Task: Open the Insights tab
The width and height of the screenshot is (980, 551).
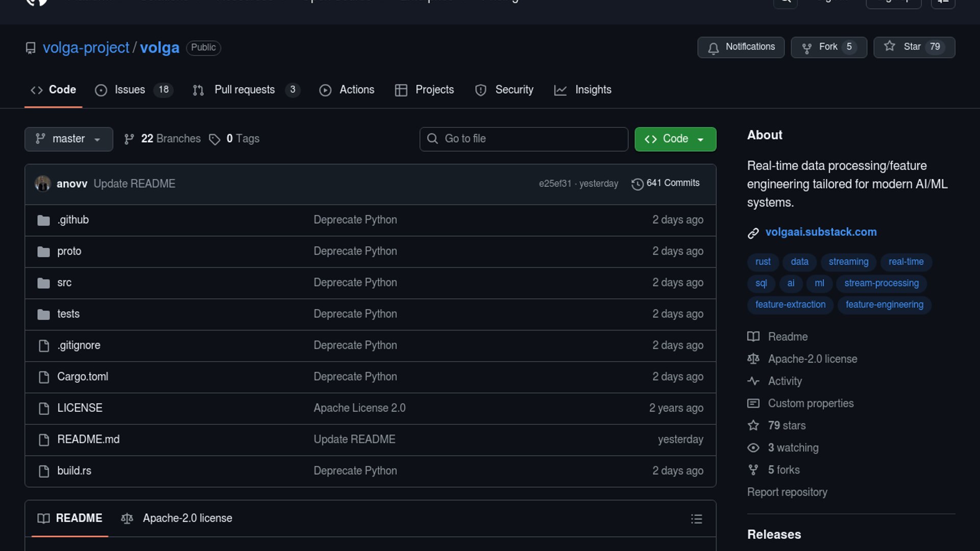Action: click(x=593, y=90)
